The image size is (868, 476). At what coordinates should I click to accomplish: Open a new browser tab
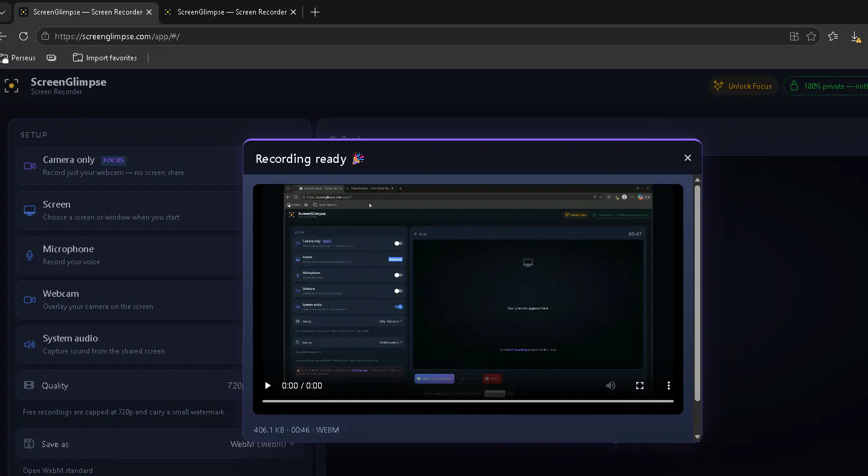[314, 12]
